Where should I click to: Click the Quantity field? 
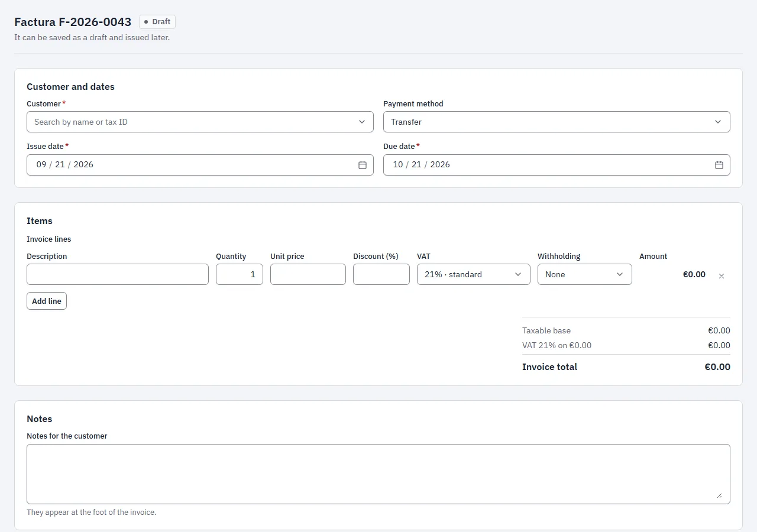(240, 274)
